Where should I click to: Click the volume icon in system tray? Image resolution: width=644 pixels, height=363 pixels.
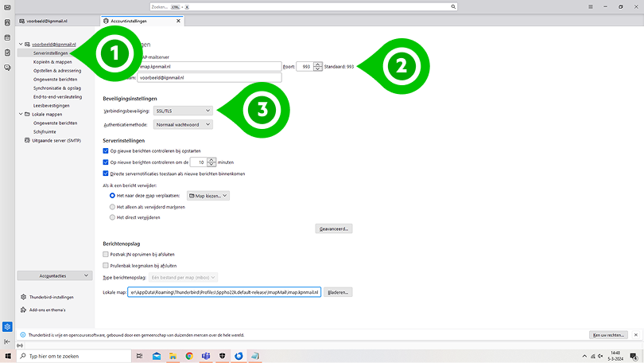[x=600, y=356]
